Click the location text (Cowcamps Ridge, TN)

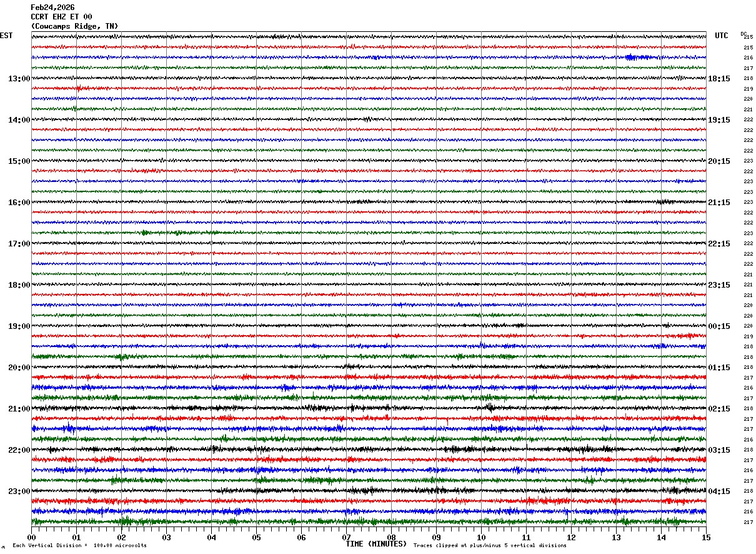coord(74,26)
